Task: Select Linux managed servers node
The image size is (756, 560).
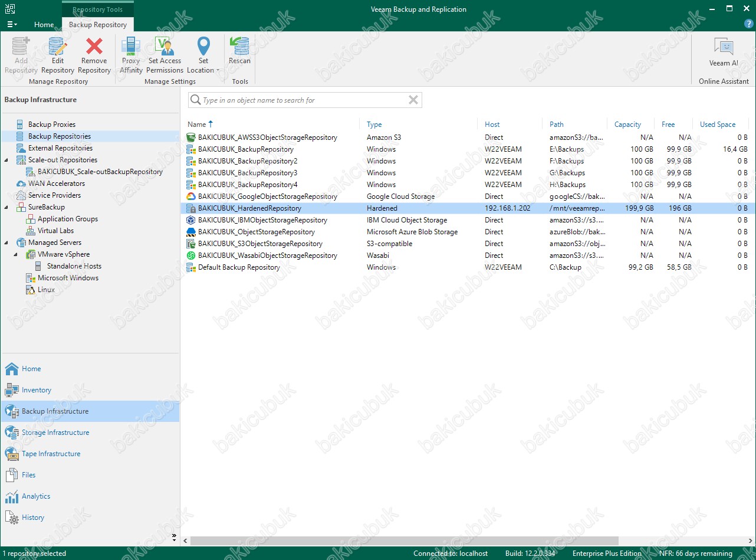Action: pyautogui.click(x=46, y=290)
